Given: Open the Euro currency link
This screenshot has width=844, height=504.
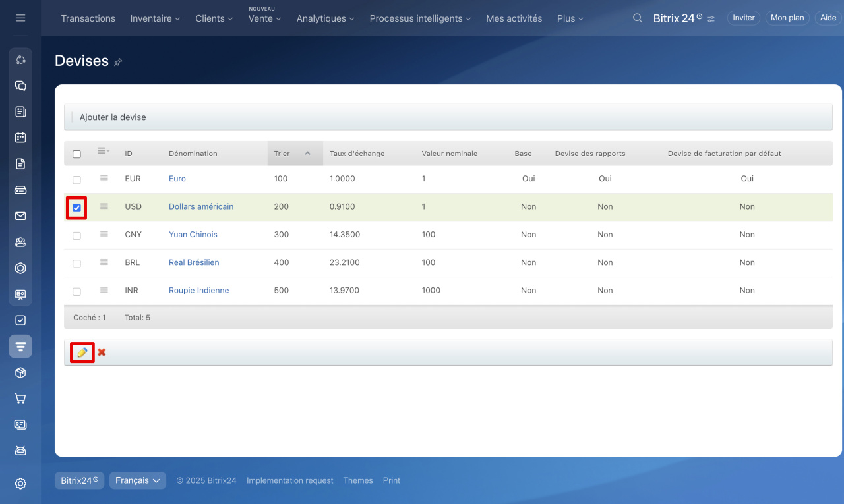Looking at the screenshot, I should coord(177,179).
